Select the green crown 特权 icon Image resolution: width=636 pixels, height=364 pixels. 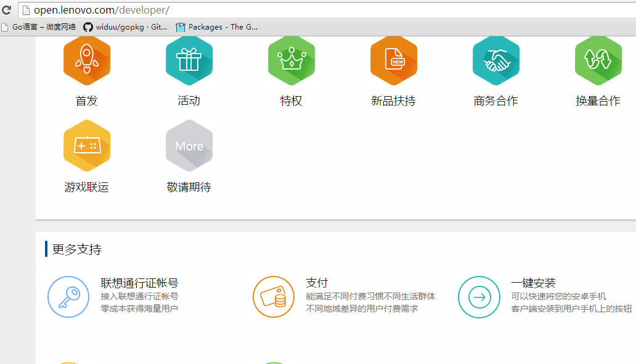pyautogui.click(x=291, y=61)
